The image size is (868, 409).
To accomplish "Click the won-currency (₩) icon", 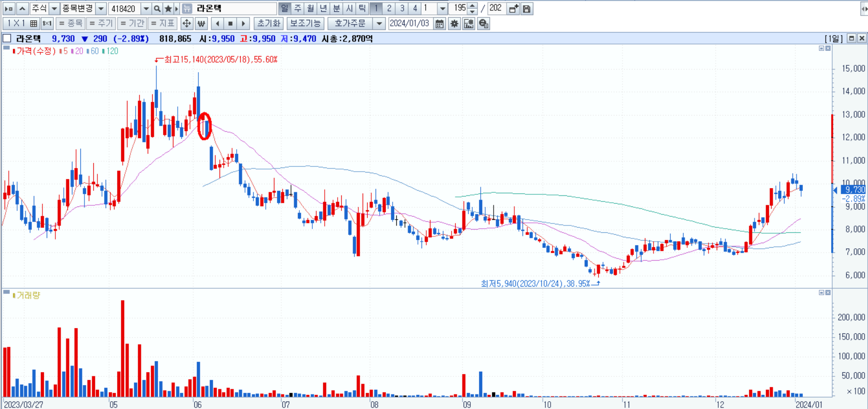I will [201, 23].
